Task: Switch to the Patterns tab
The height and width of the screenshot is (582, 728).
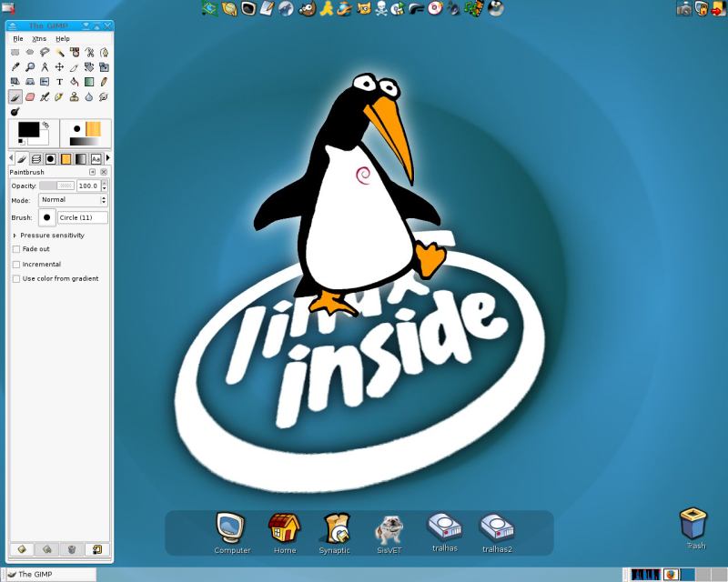Action: [66, 159]
